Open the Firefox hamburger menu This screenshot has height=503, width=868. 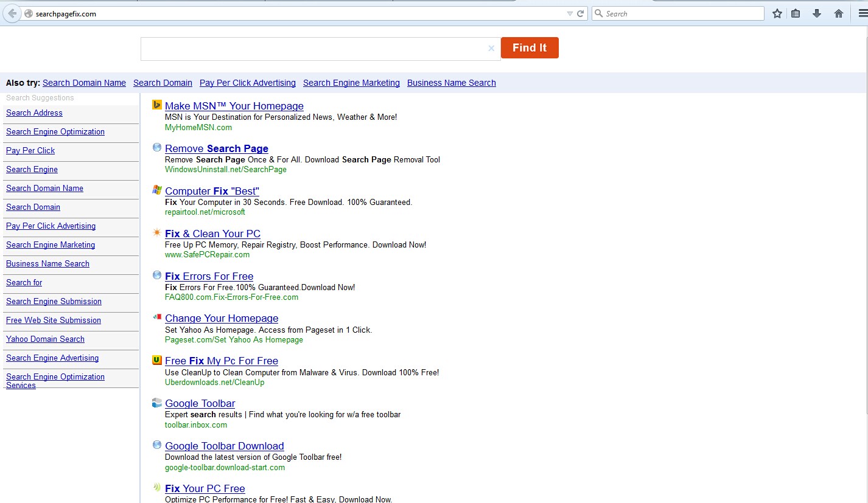[863, 13]
